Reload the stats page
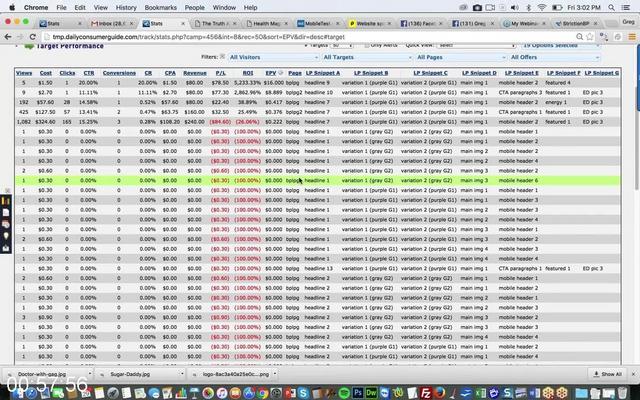Viewport: 640px width, 400px height. click(32, 37)
